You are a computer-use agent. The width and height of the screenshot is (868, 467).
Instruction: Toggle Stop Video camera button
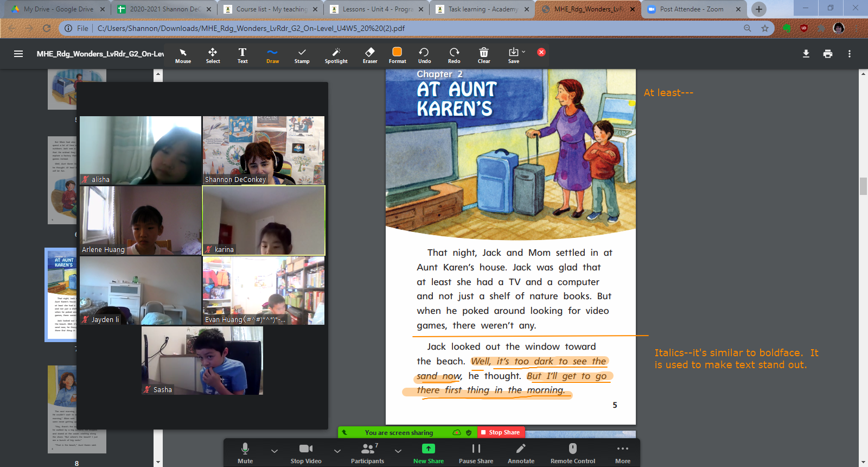[306, 453]
